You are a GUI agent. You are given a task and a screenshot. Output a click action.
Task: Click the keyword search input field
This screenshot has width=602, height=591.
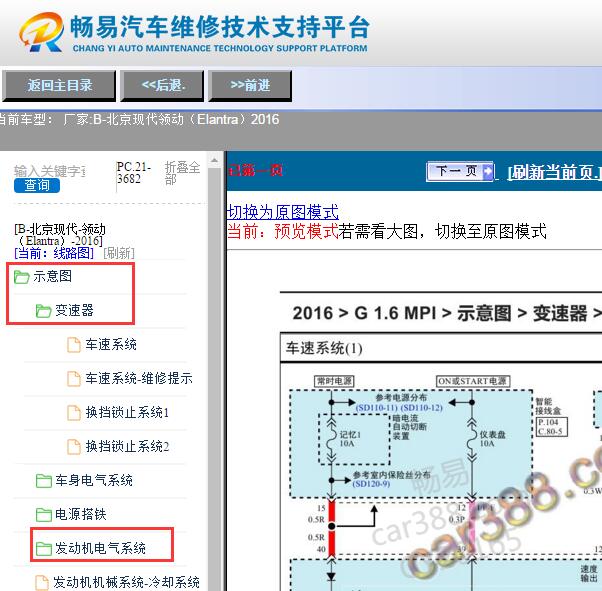pos(50,171)
